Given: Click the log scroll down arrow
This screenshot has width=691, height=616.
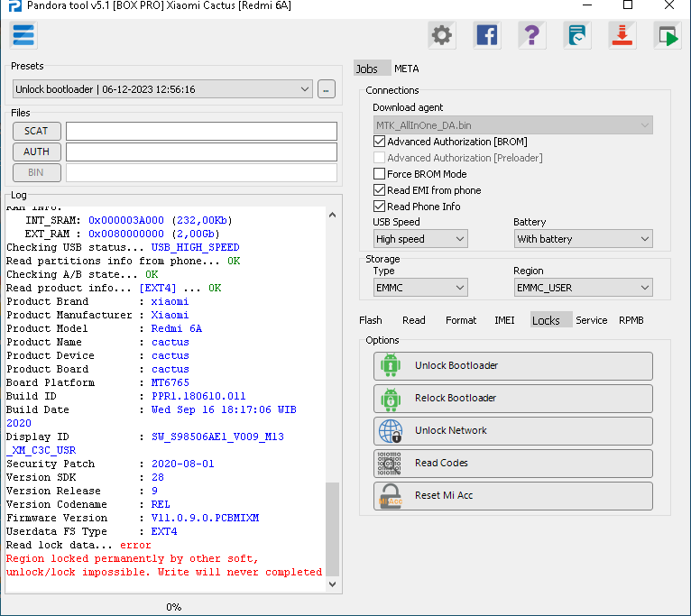Looking at the screenshot, I should click(333, 584).
